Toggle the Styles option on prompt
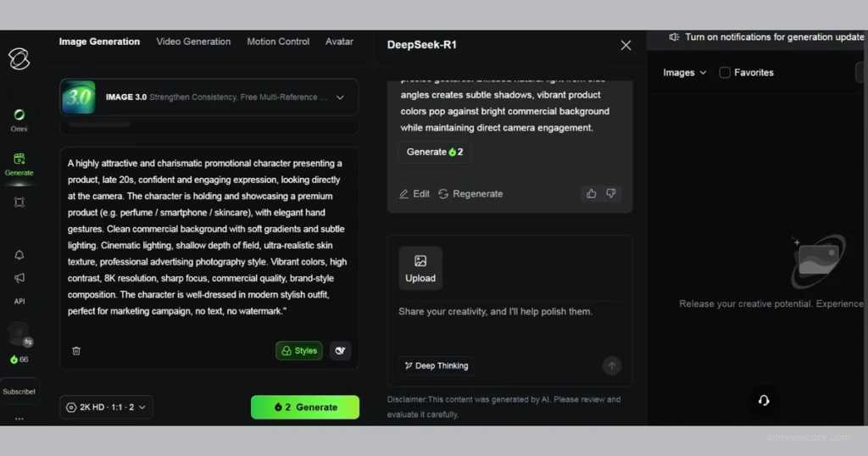The height and width of the screenshot is (456, 868). [299, 351]
